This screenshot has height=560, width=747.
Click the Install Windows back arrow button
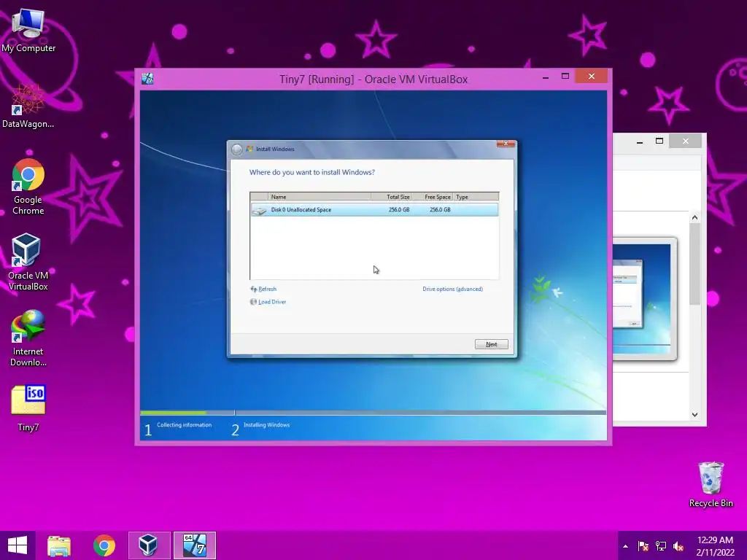(237, 149)
